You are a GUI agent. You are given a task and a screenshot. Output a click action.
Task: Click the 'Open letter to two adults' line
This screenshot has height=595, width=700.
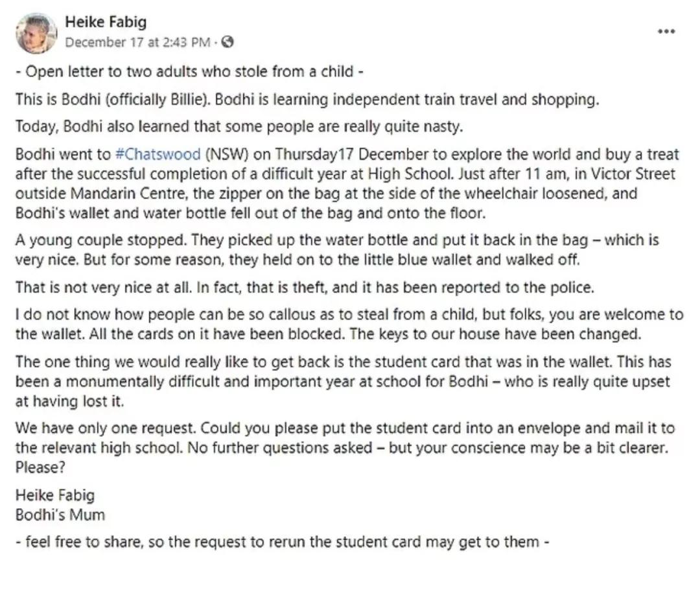(189, 71)
